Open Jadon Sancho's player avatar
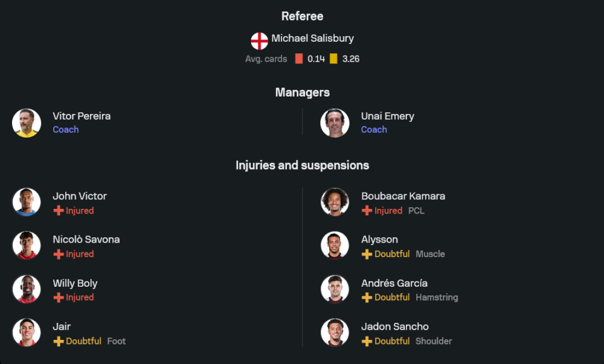 [335, 333]
